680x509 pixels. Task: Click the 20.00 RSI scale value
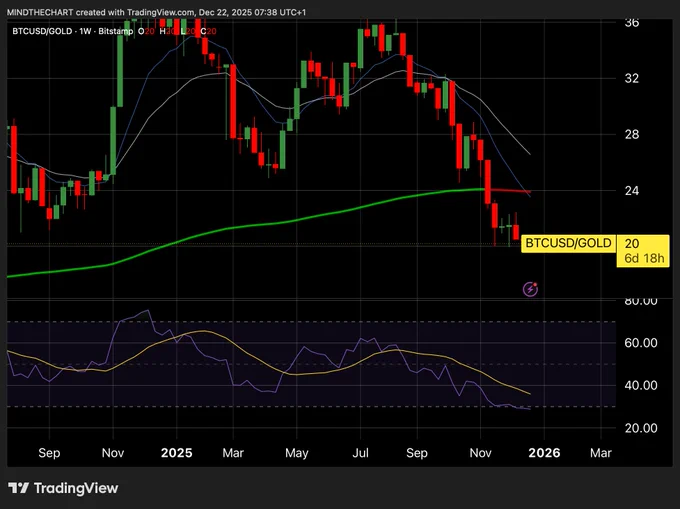(641, 428)
